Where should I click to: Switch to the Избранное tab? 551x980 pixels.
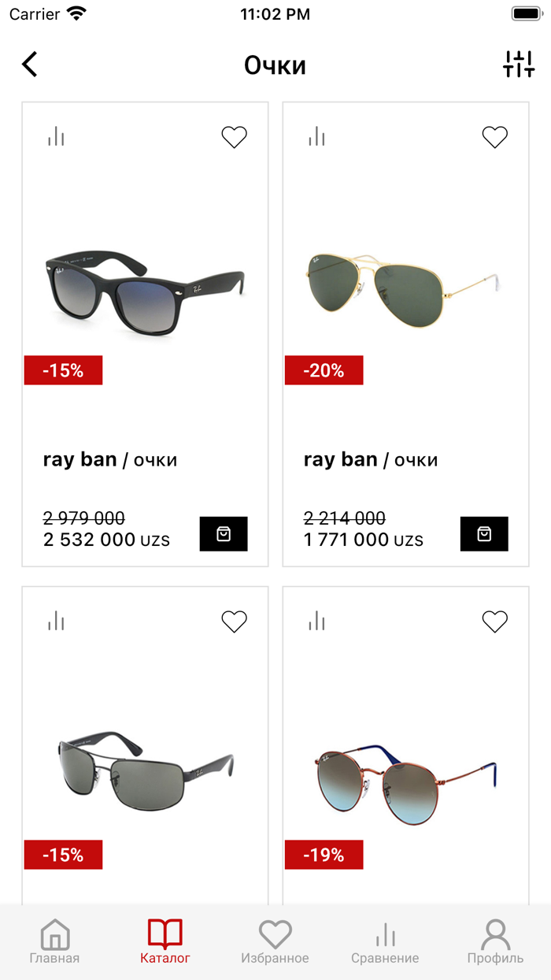tap(275, 942)
